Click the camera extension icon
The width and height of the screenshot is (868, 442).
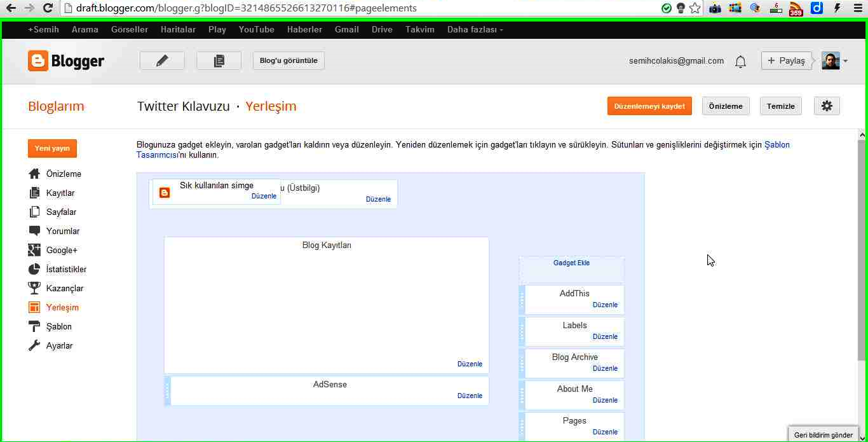click(715, 8)
